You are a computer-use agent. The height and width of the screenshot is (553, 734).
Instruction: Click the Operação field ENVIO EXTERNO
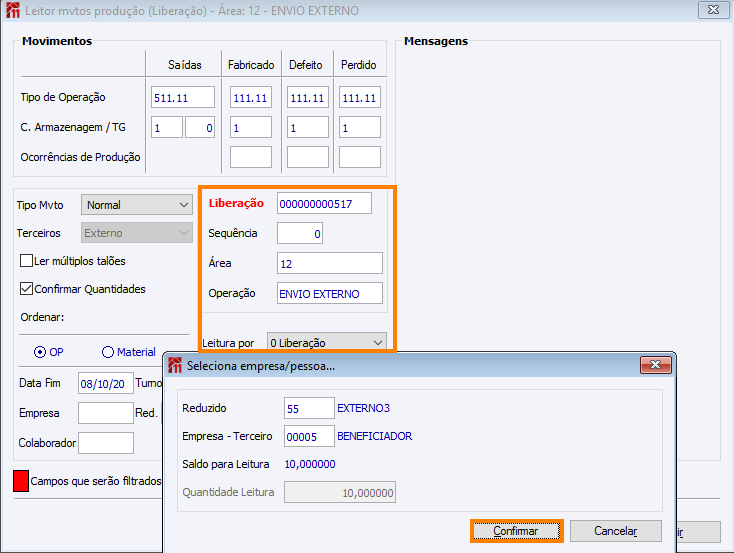point(330,293)
